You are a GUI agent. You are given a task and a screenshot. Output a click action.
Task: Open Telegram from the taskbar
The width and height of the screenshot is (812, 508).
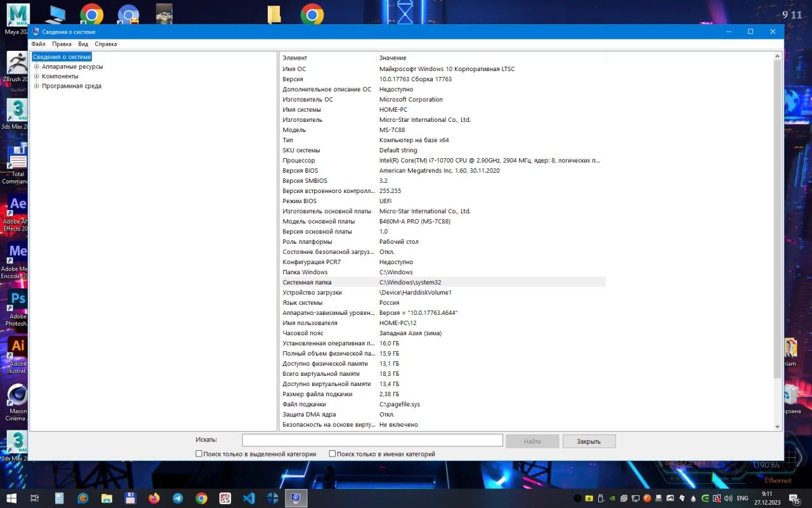(178, 498)
